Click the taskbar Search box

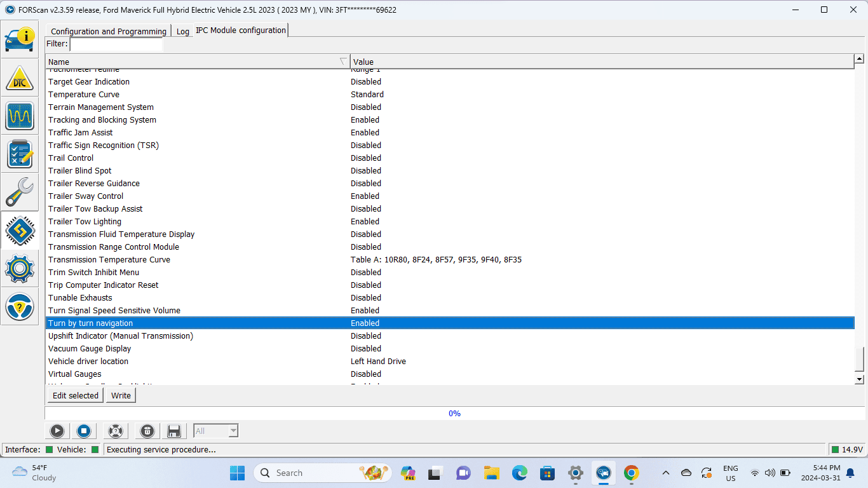(322, 473)
